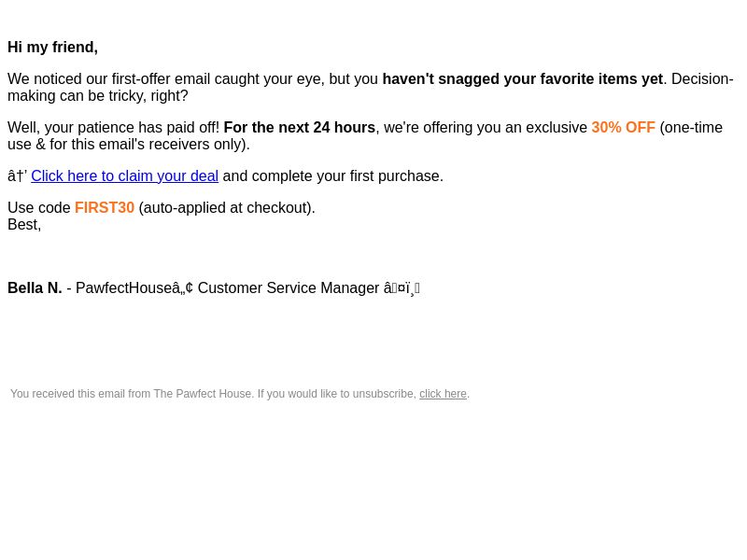The height and width of the screenshot is (560, 747).
Task: Click the 'Customer Service Manager' title text
Action: (289, 288)
